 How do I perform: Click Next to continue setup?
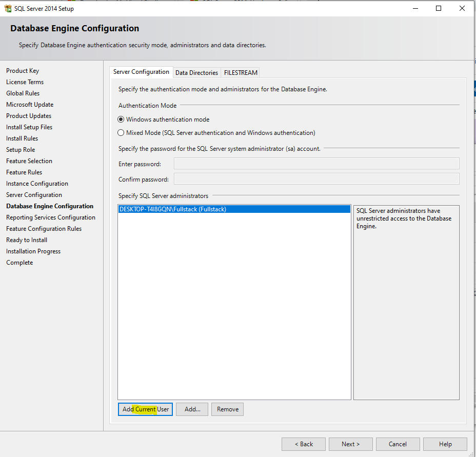coord(350,444)
